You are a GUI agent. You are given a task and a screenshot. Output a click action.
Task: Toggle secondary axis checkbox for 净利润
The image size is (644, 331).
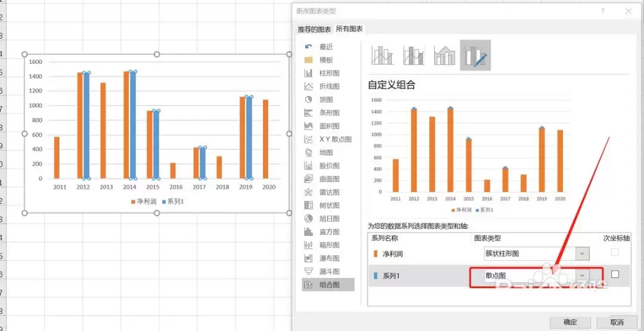pos(615,252)
